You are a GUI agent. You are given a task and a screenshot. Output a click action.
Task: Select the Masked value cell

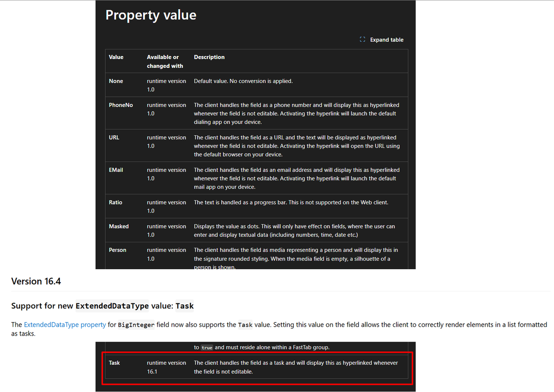coord(119,226)
